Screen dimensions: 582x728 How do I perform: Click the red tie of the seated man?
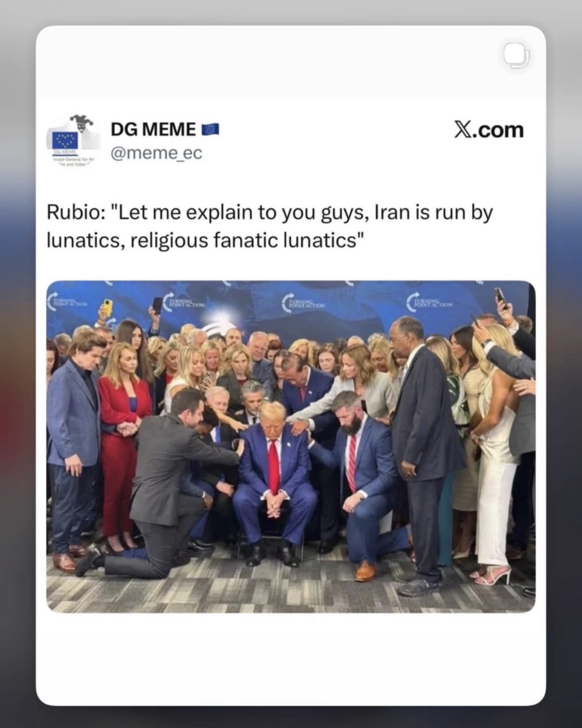click(273, 465)
